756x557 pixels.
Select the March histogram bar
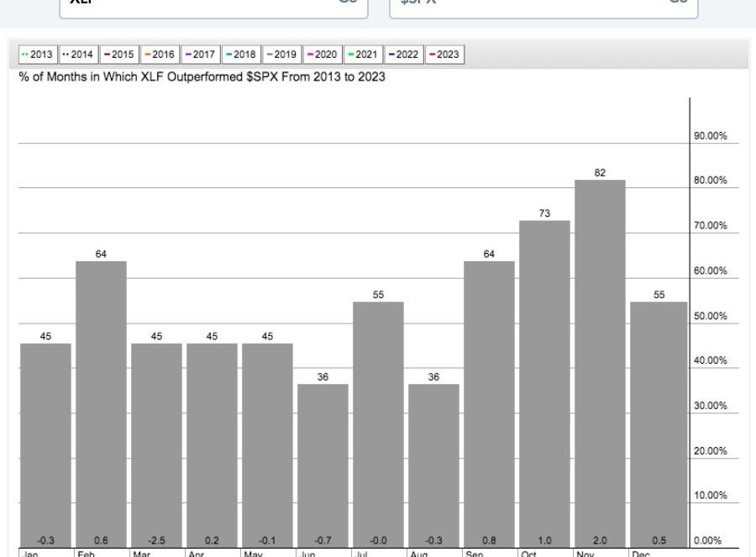coord(157,445)
